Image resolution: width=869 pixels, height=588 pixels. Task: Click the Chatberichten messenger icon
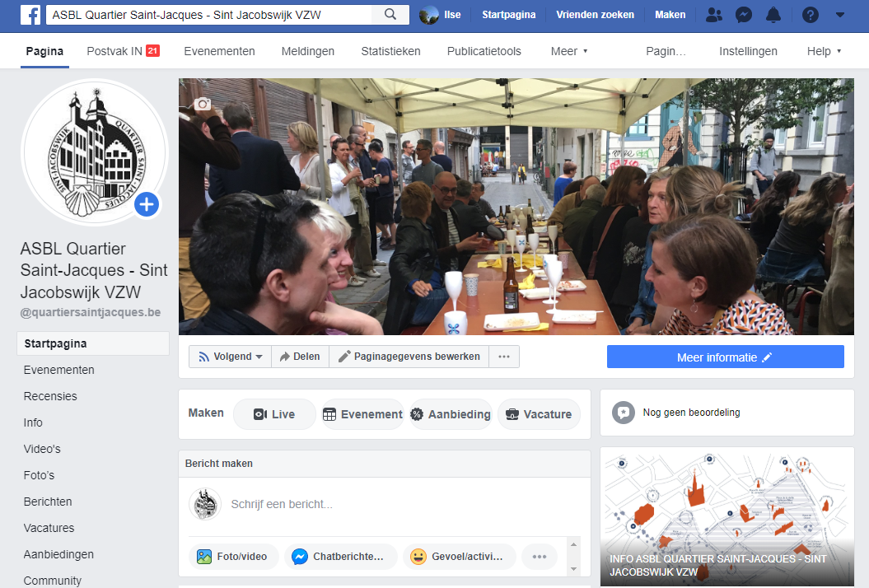click(x=300, y=557)
